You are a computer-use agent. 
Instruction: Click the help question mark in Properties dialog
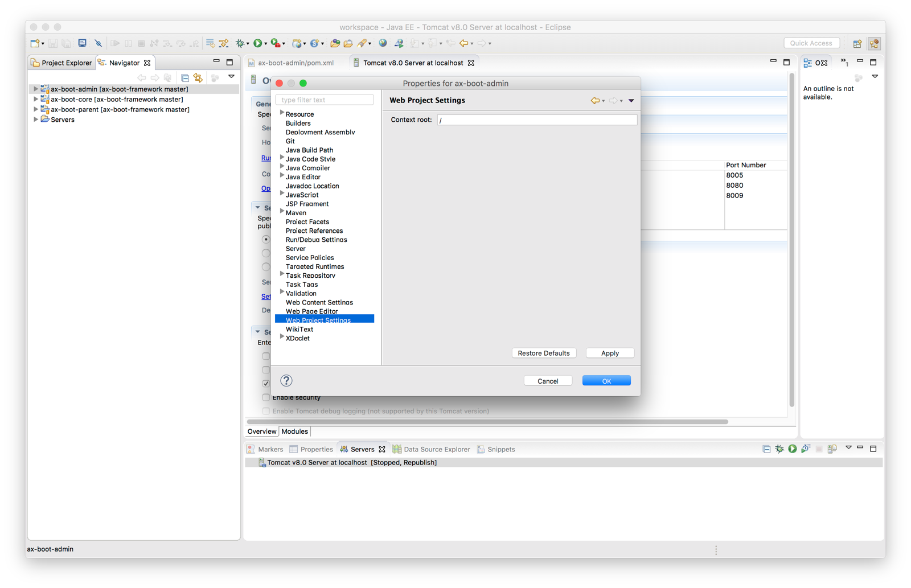pos(286,381)
